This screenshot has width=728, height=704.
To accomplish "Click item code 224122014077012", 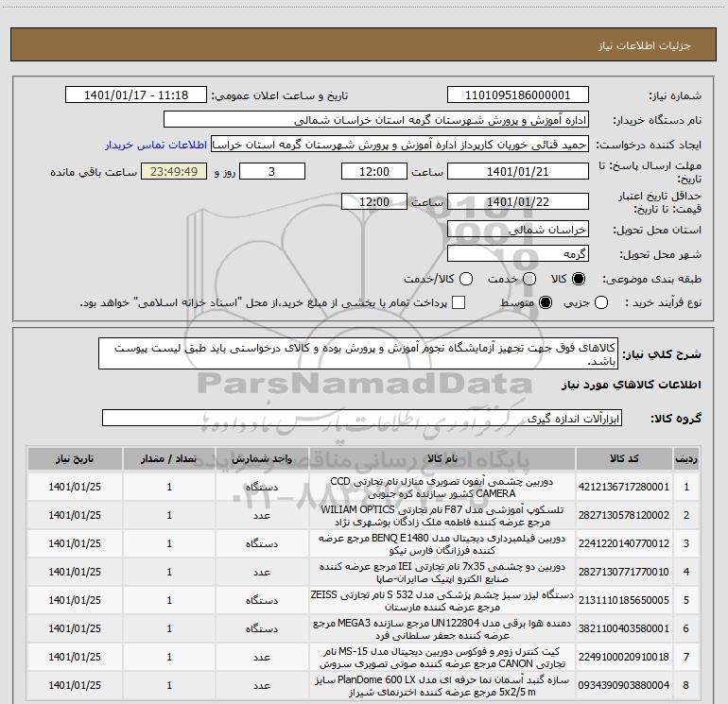I will pyautogui.click(x=624, y=543).
